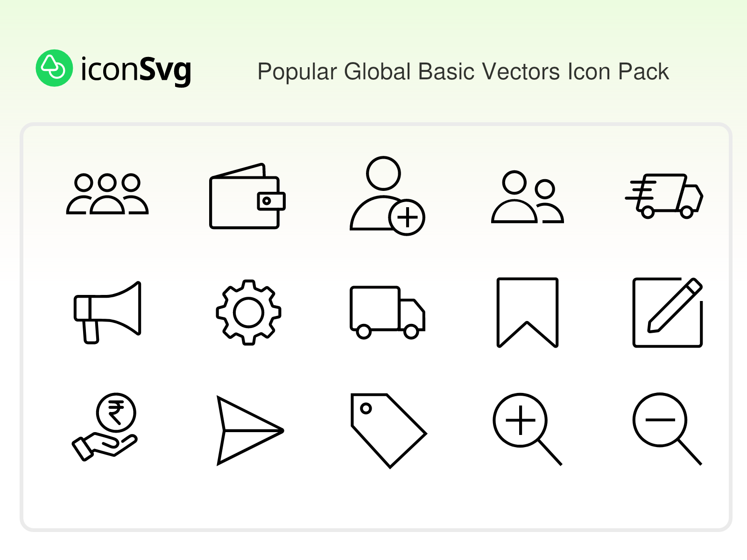Select the edit pencil note icon
Screen dimensions: 747x560
pyautogui.click(x=668, y=312)
